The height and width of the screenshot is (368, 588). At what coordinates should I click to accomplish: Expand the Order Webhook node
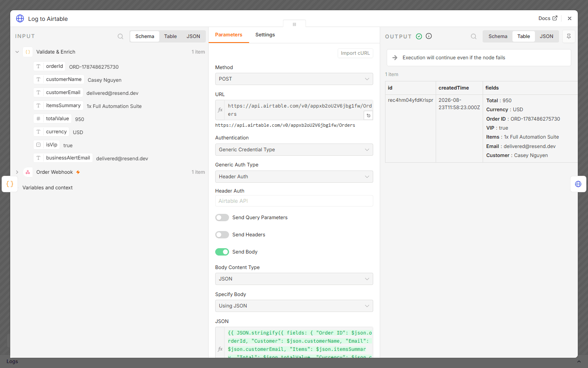pyautogui.click(x=17, y=172)
